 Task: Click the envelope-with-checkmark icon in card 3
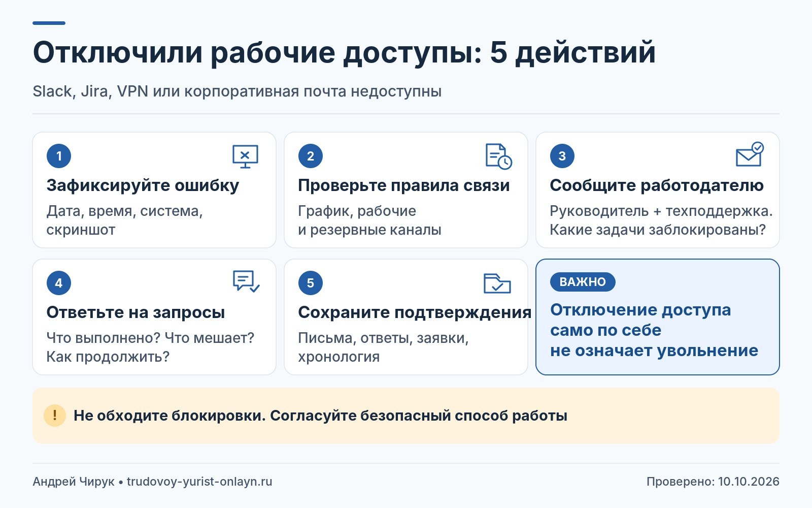750,154
